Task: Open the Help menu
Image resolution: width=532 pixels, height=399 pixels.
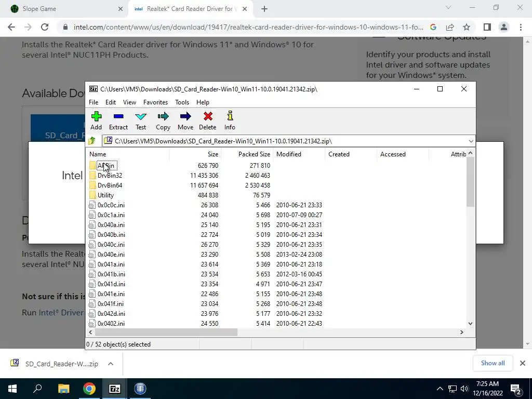Action: click(x=203, y=102)
